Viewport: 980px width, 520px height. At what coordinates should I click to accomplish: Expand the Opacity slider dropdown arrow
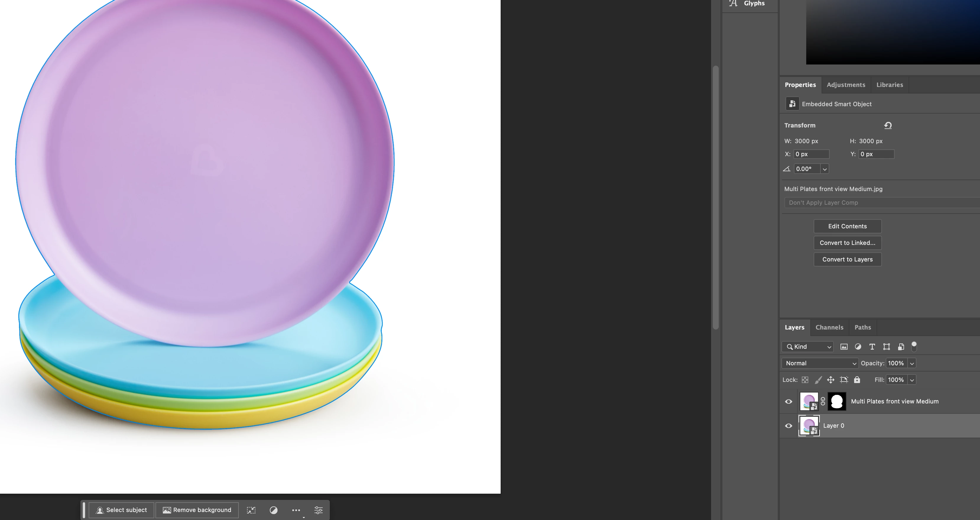[x=912, y=363]
